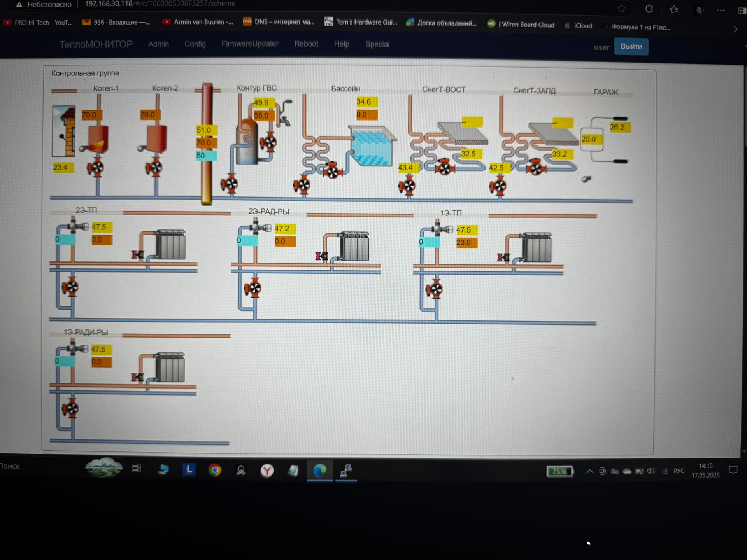Click the СнегТ-ВОСТ snow melt slab icon
Image resolution: width=747 pixels, height=560 pixels.
[x=462, y=133]
